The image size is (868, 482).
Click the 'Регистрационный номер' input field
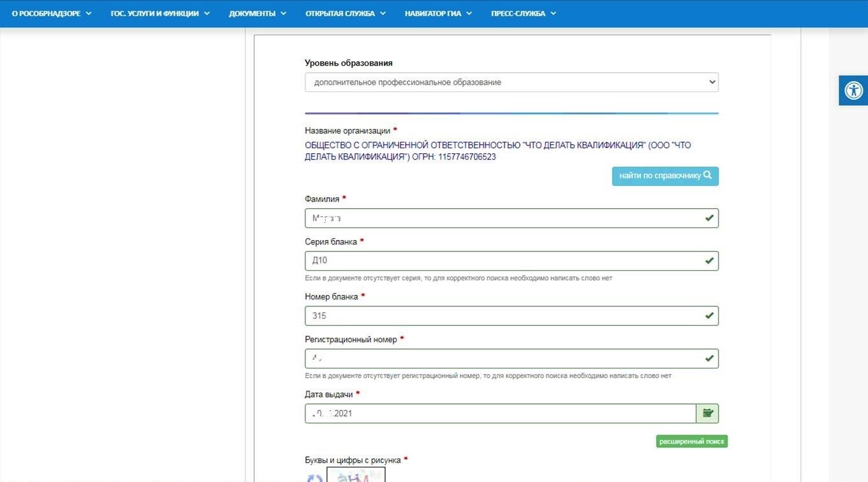(505, 359)
